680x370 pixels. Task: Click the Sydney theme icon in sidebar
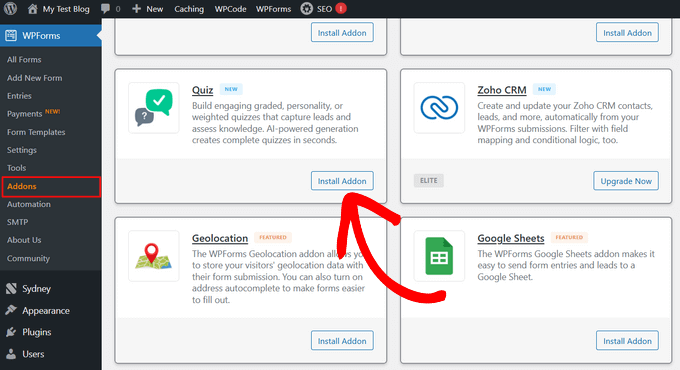pyautogui.click(x=11, y=288)
